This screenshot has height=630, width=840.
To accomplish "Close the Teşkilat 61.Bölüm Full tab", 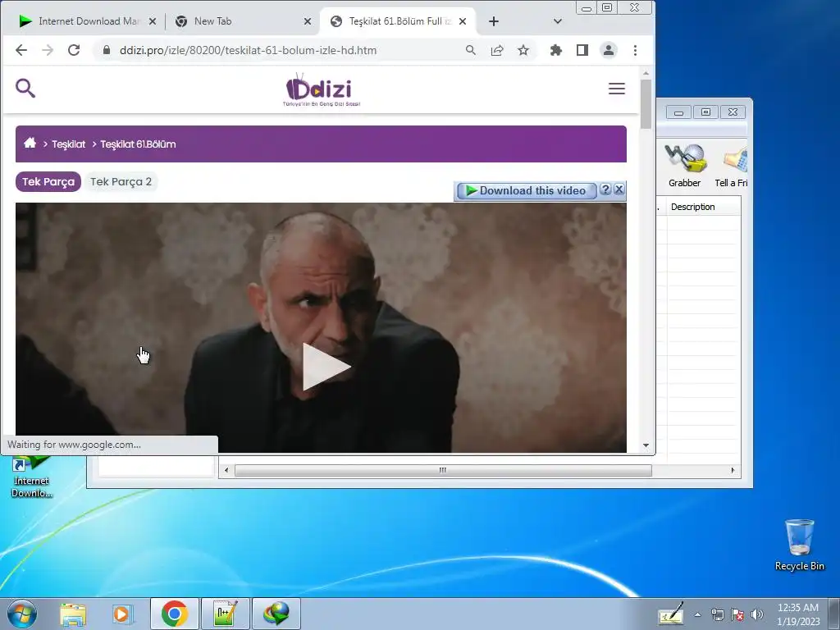I will (x=463, y=21).
